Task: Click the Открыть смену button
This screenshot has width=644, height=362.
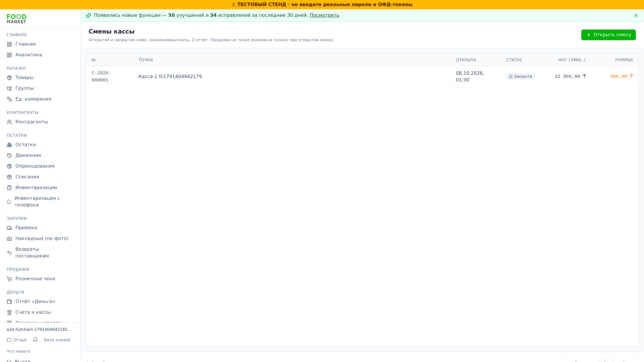Action: coord(608,35)
